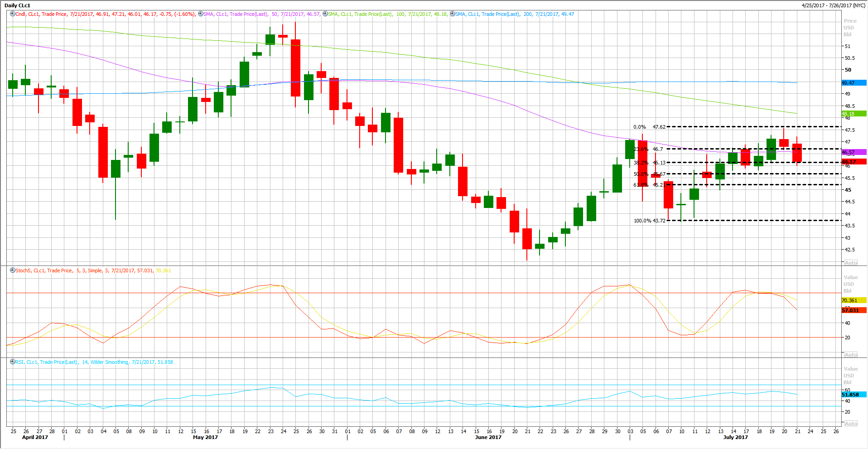
Task: Click the Daily CLc1 chart title
Action: tap(17, 5)
